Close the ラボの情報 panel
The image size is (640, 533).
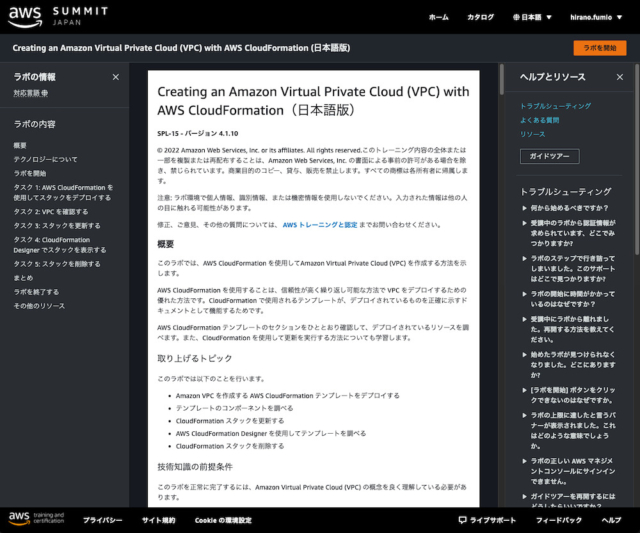pos(116,77)
